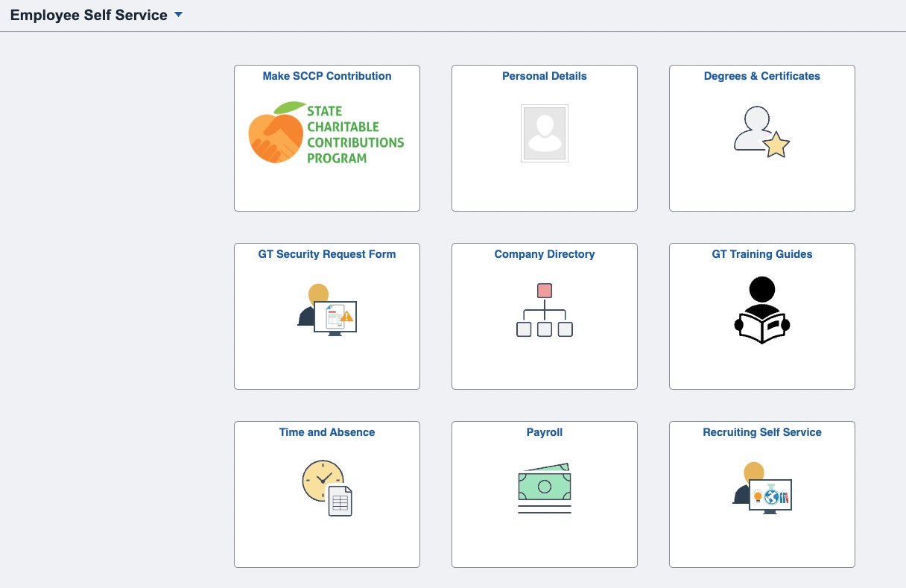Image resolution: width=906 pixels, height=588 pixels.
Task: Open the Recruiting Self Service title link
Action: 762,432
